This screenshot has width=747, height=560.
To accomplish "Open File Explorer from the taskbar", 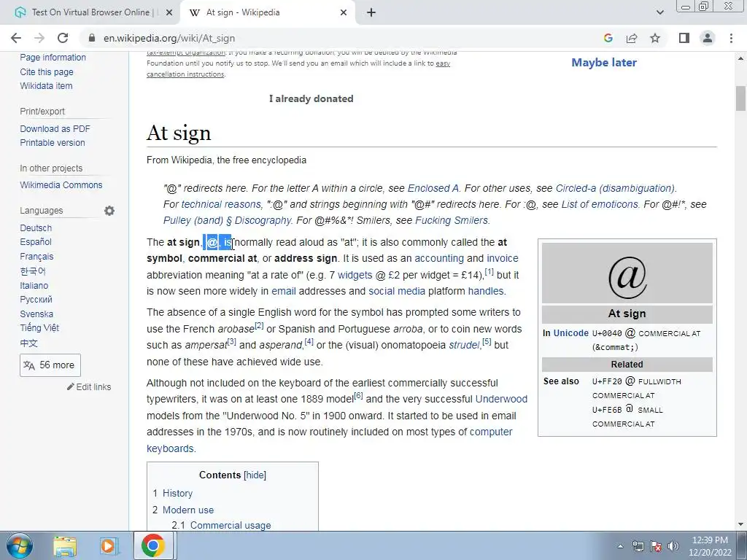I will pos(65,546).
